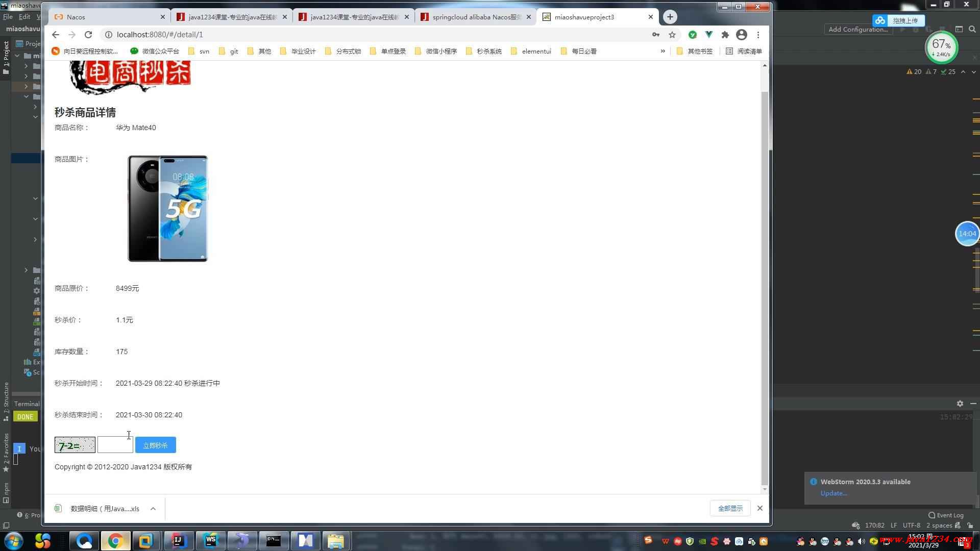Click 全部显示 downloads button

(x=730, y=509)
